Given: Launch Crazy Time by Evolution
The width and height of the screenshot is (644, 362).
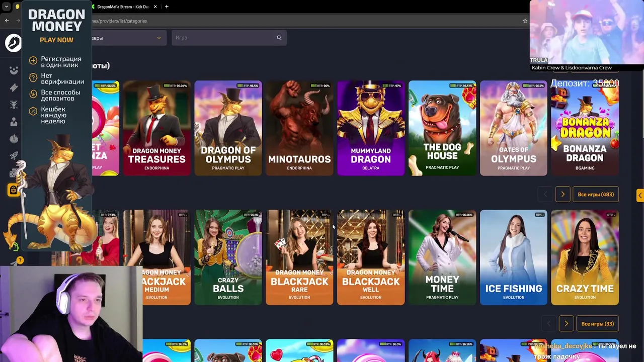Looking at the screenshot, I should (x=585, y=257).
